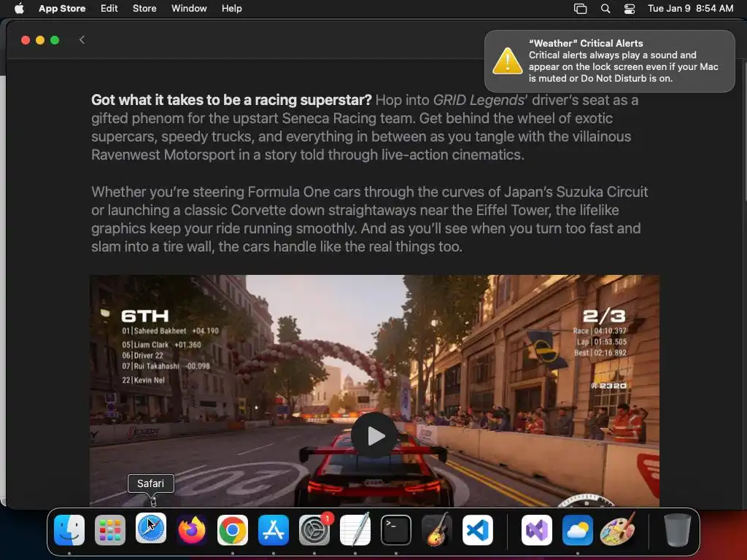Launch Visual Studio Code from Dock

(x=478, y=530)
